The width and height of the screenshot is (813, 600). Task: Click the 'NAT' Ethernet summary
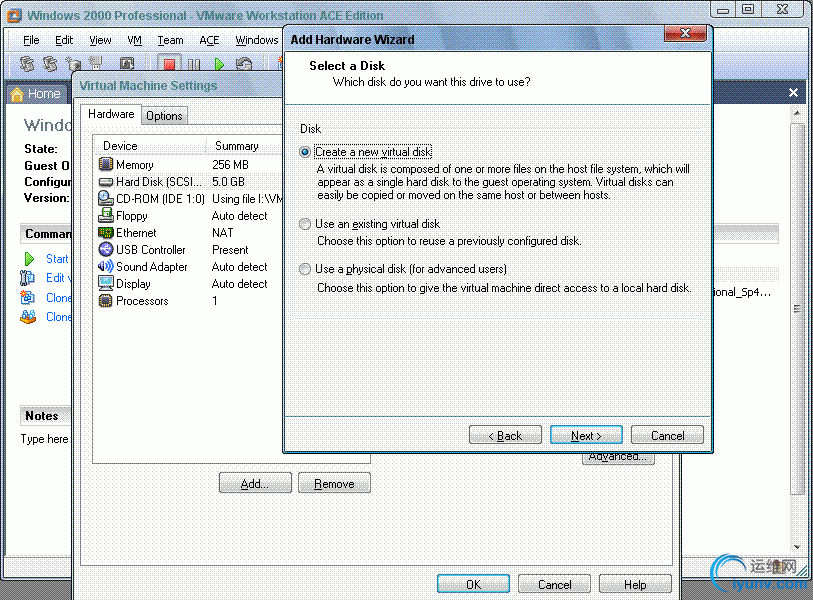coord(222,233)
